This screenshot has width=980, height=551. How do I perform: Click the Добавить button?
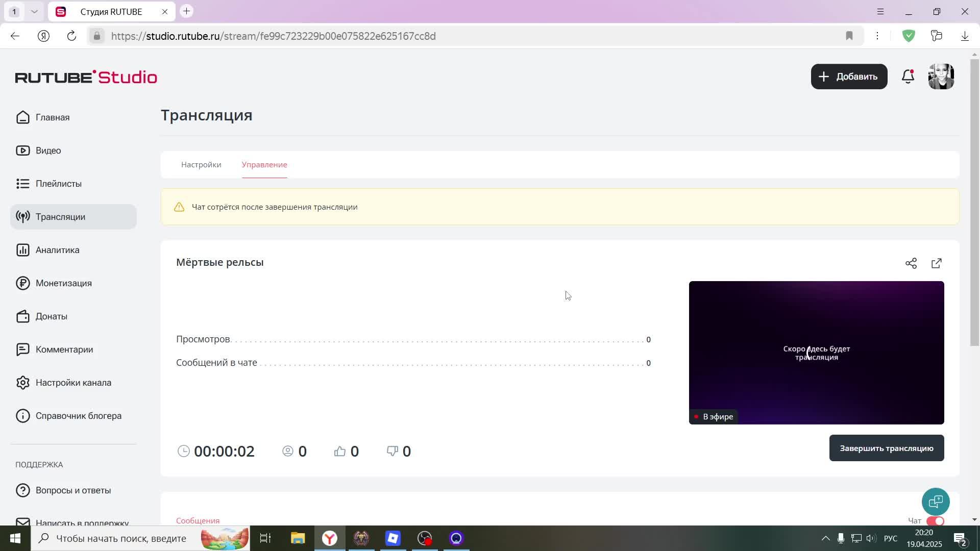(848, 77)
